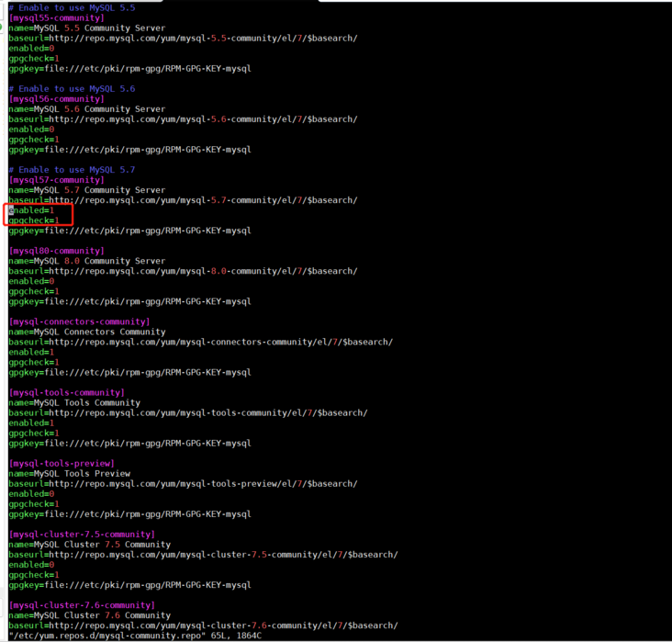Click enabled=0 under the mysql-tools-preview section

pyautogui.click(x=31, y=494)
